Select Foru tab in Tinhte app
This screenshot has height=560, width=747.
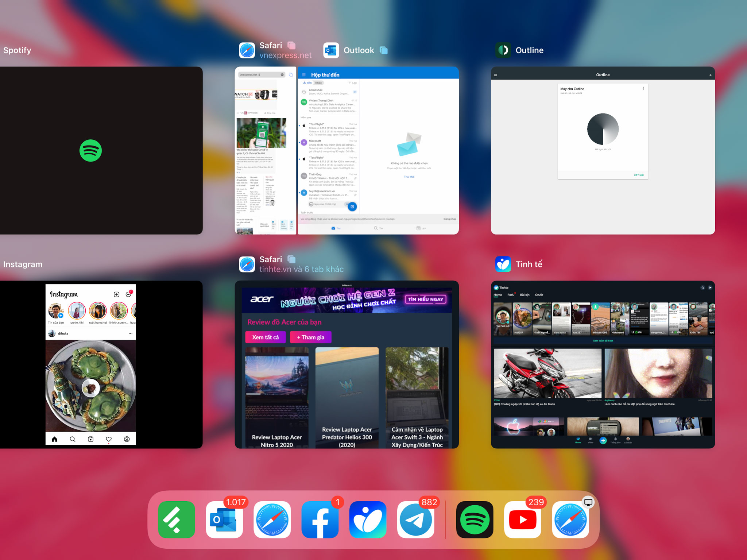[x=511, y=295]
